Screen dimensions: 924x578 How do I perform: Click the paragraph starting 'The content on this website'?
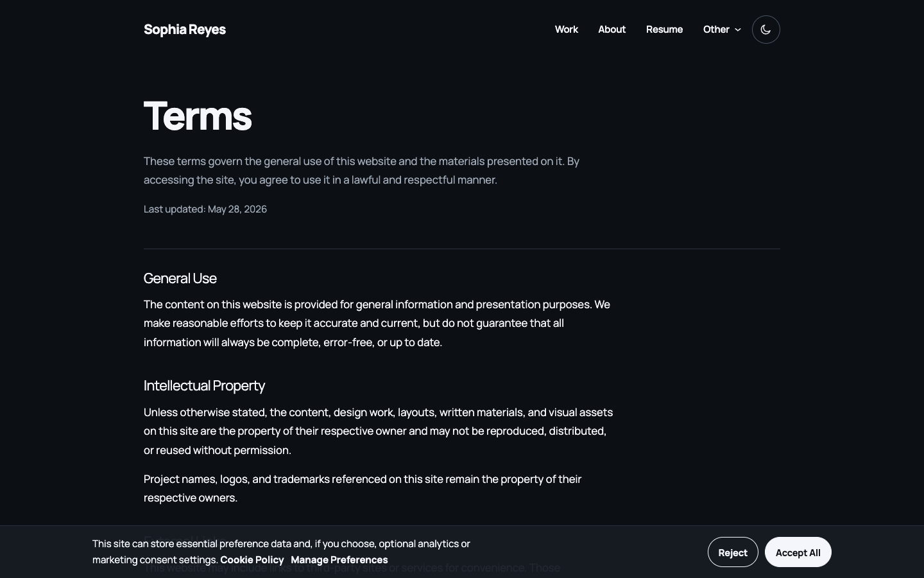coord(377,323)
